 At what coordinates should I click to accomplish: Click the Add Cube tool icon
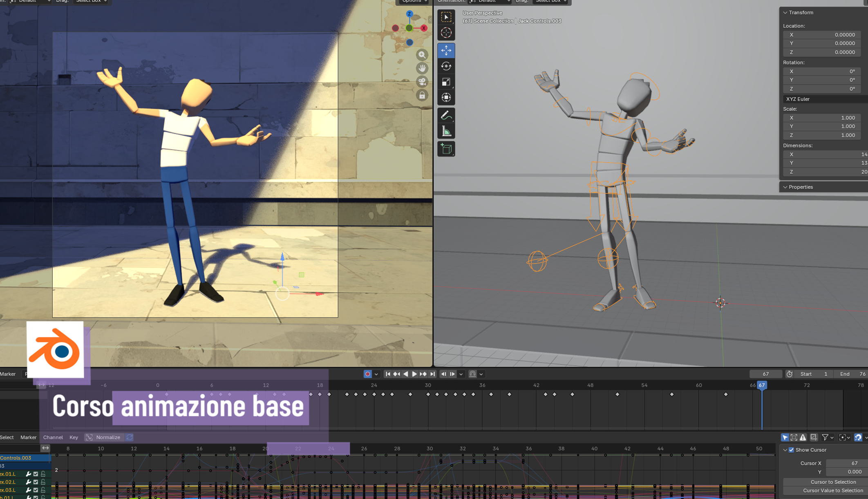click(446, 149)
